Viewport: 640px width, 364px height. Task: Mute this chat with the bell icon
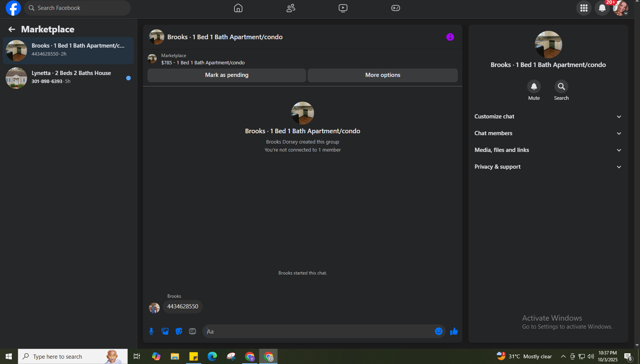pos(534,87)
